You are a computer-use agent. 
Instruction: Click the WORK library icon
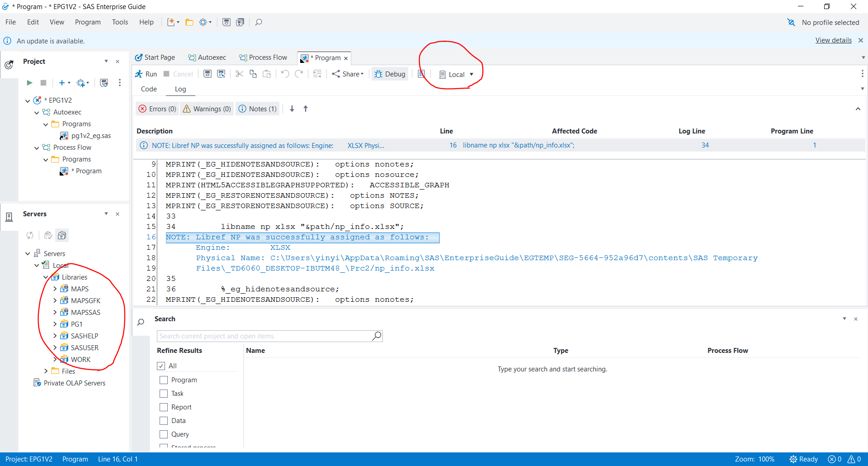[64, 359]
